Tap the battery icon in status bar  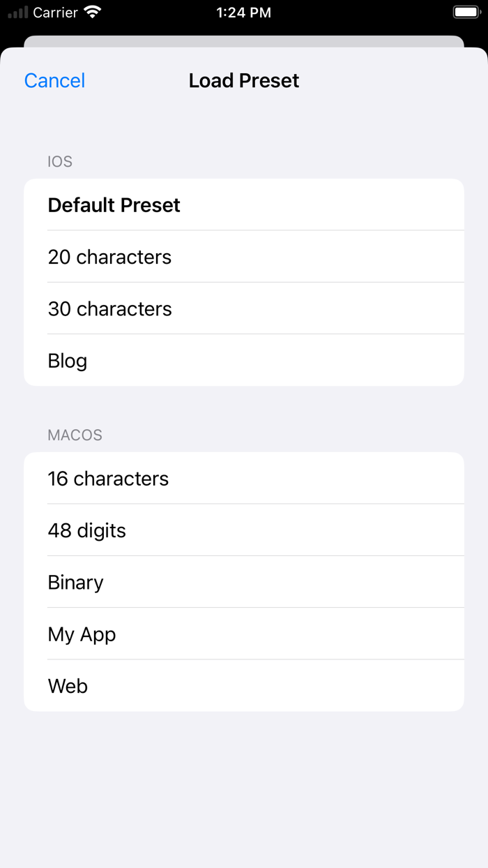point(466,11)
